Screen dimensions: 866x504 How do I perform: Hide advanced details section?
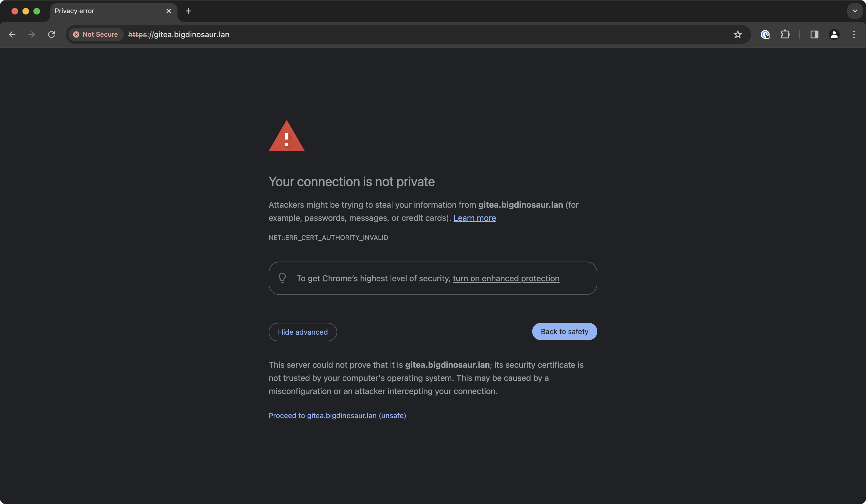point(303,332)
